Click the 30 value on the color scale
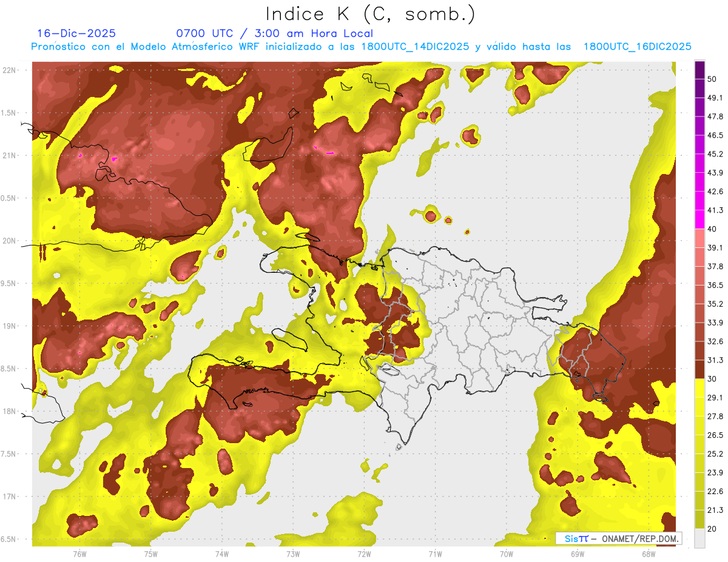This screenshot has height=562, width=728. pos(713,379)
